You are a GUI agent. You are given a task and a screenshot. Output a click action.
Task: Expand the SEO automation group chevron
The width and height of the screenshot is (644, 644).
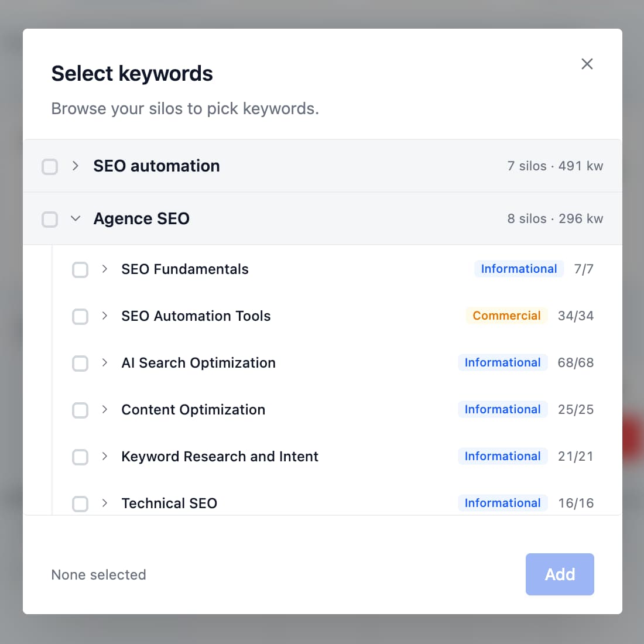click(76, 166)
